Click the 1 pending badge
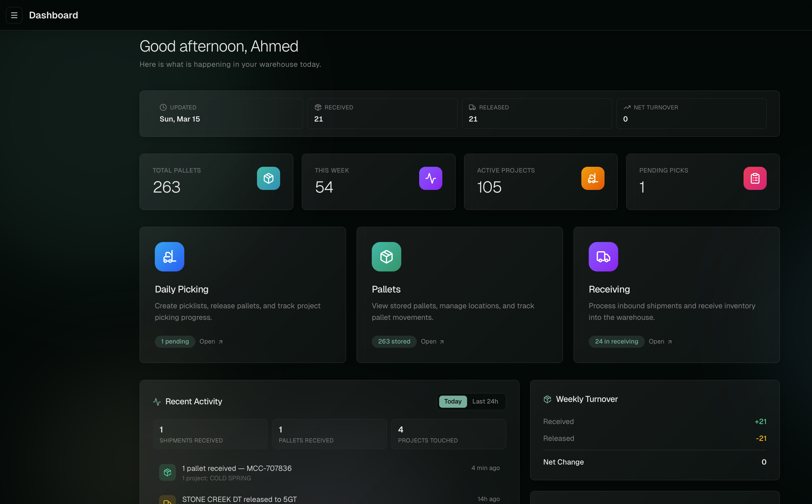 (175, 341)
